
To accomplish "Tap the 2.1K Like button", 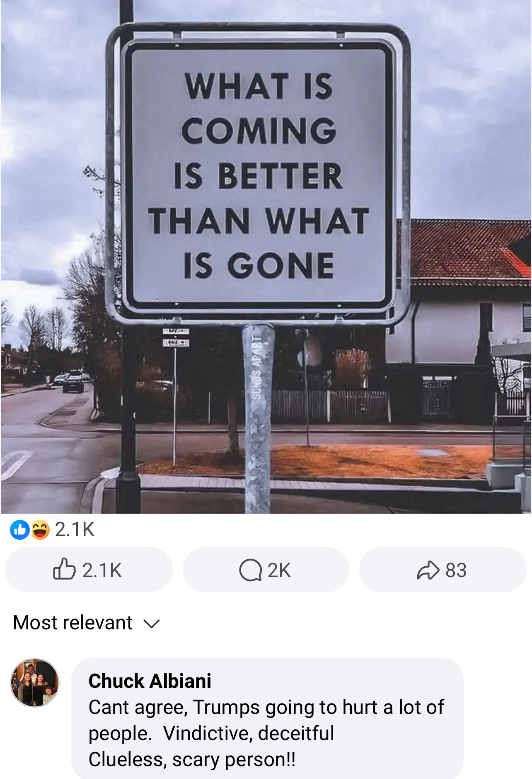I will pyautogui.click(x=89, y=570).
